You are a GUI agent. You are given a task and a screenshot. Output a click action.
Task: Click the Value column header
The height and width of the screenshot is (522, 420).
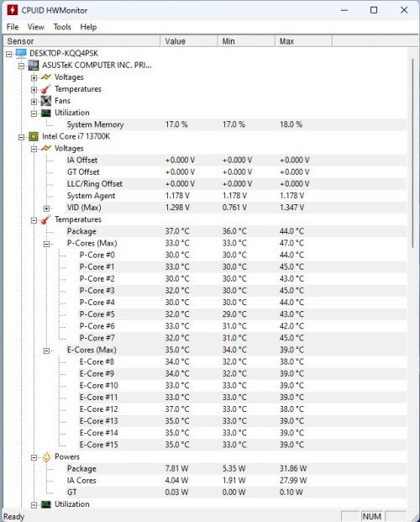tap(189, 41)
